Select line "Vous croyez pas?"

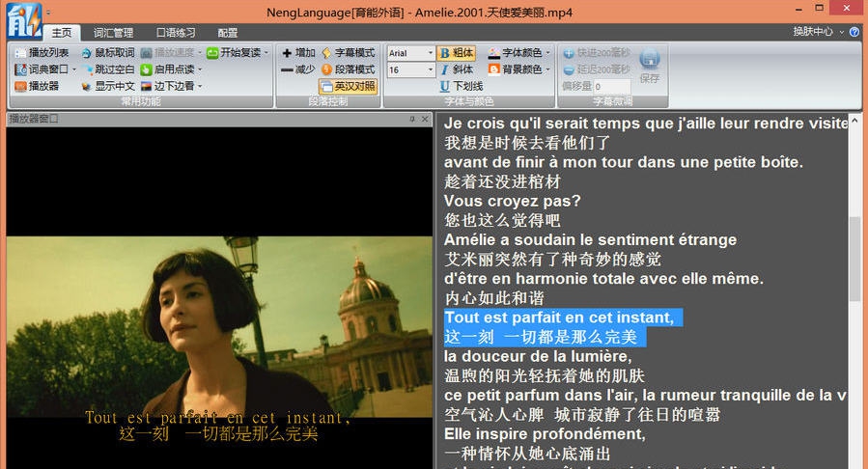[x=512, y=201]
